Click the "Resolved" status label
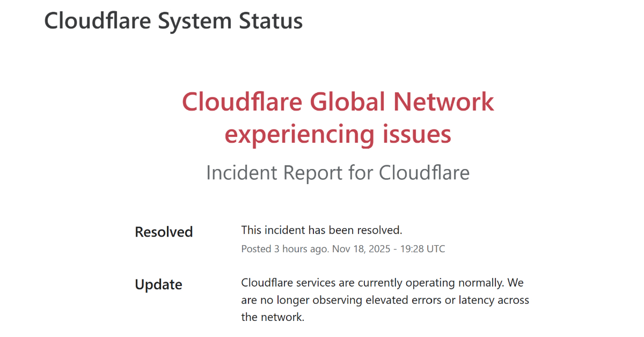 [164, 232]
